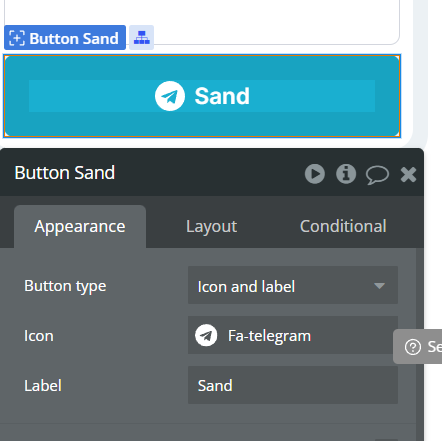Image resolution: width=442 pixels, height=441 pixels.
Task: Click the property editor vertical scrollbar
Action: click(x=420, y=343)
